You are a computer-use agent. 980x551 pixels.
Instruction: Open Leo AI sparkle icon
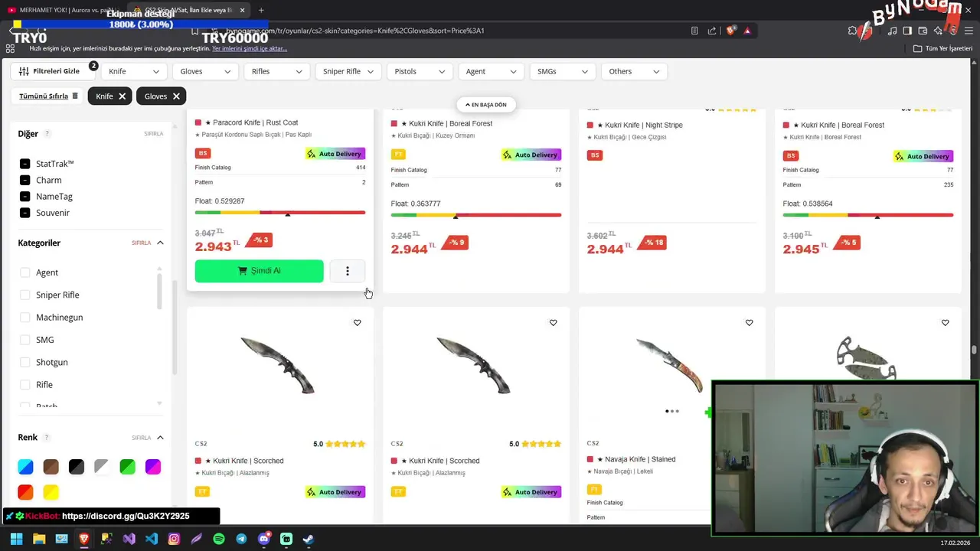(938, 31)
